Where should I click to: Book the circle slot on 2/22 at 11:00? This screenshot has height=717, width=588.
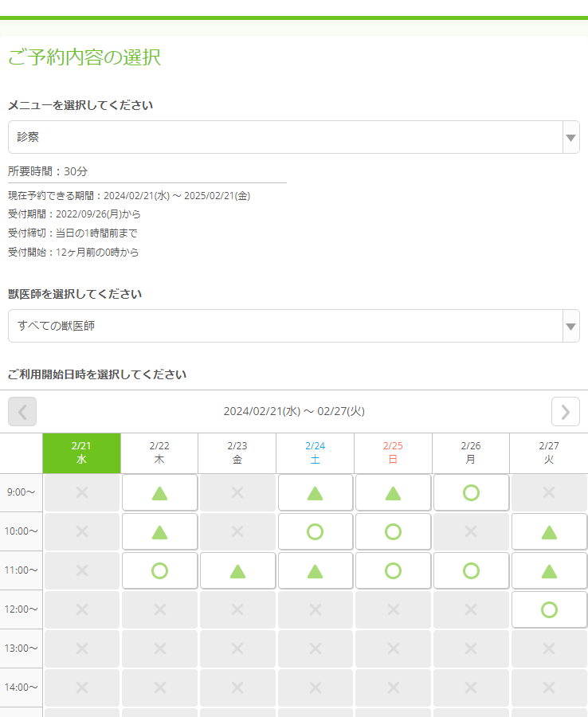pyautogui.click(x=159, y=570)
